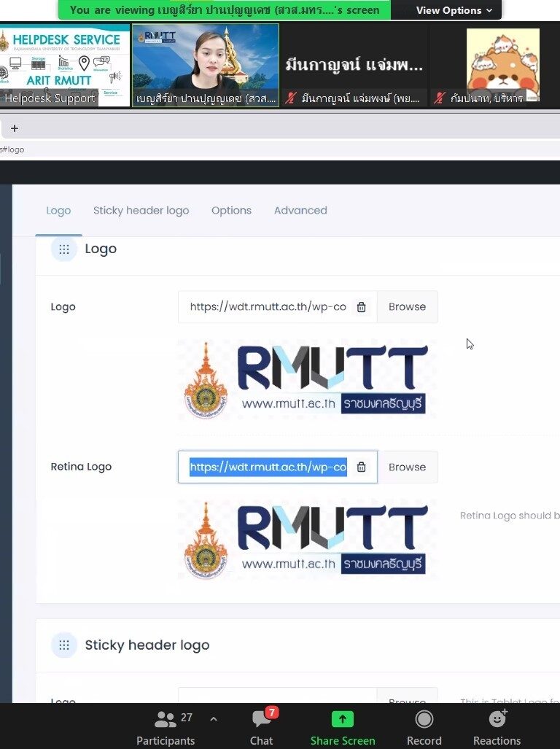This screenshot has height=749, width=560.
Task: Click the browser address bar showing #logo
Action: 280,150
